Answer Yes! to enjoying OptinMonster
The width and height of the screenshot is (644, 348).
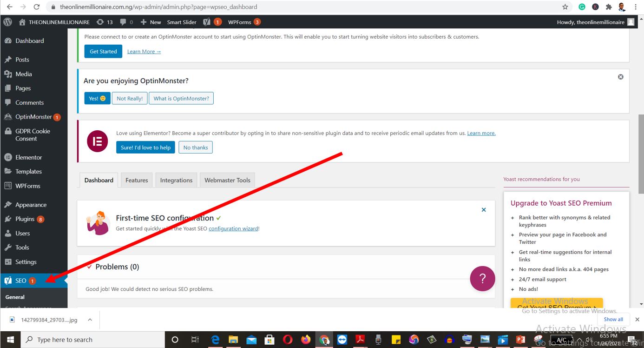(97, 98)
